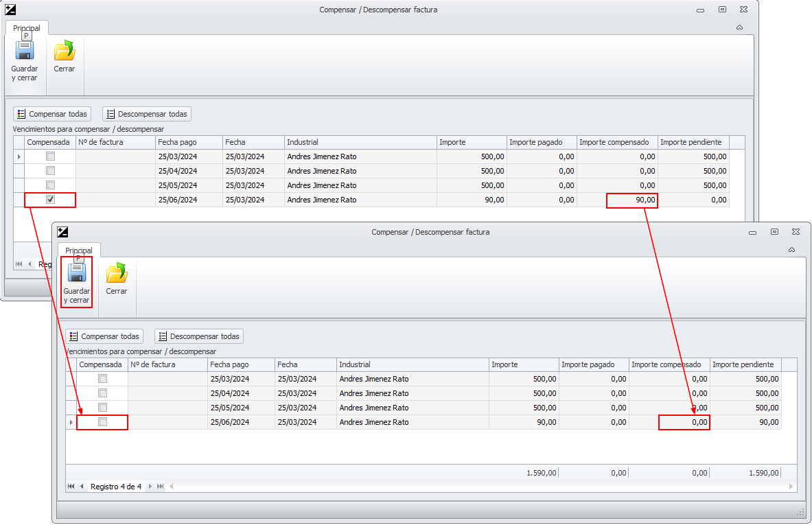Check Compensada for 25/06/2024 row in the front window
Image resolution: width=812 pixels, height=525 pixels.
click(x=102, y=422)
